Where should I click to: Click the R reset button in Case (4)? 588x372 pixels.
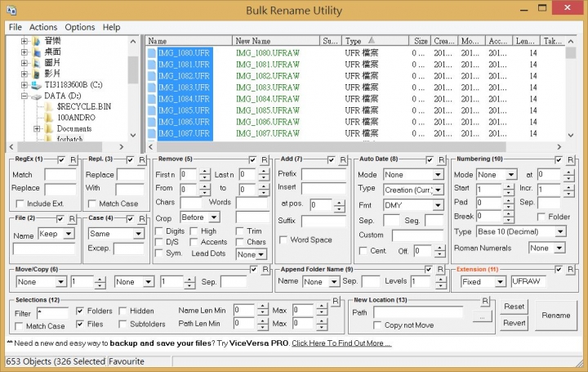[x=142, y=219]
